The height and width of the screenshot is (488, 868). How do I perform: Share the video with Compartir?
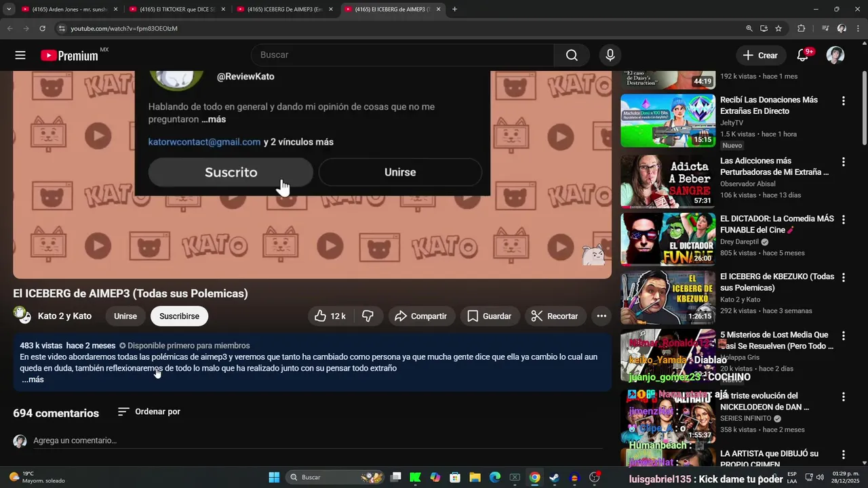421,316
